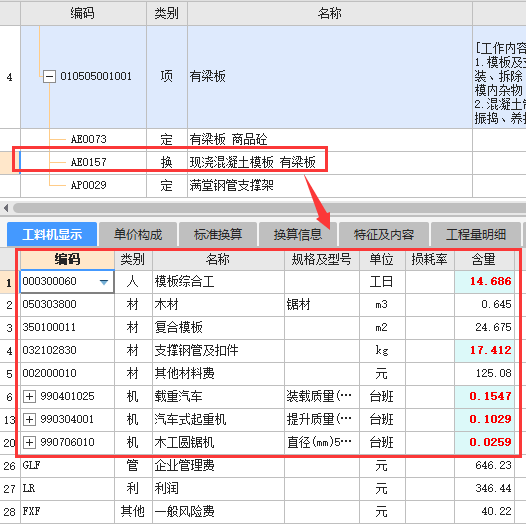Click the left arrow of the horizontal scrollbar
526x529 pixels.
pyautogui.click(x=6, y=207)
